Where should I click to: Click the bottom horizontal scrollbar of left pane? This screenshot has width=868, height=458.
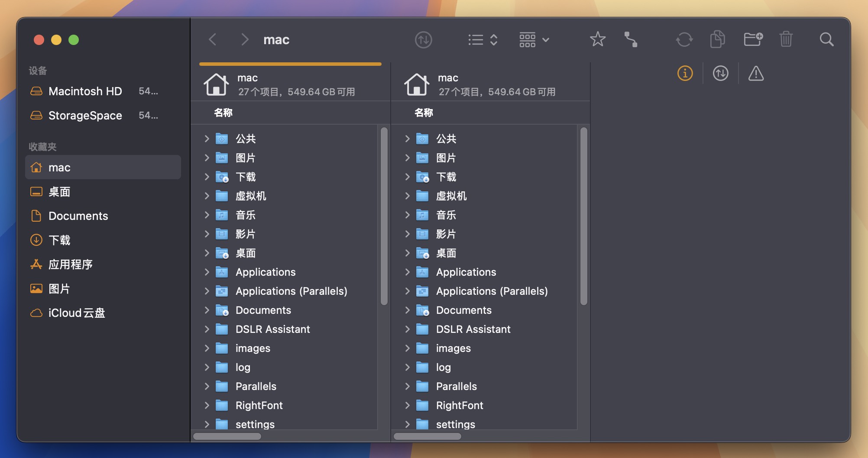(227, 437)
